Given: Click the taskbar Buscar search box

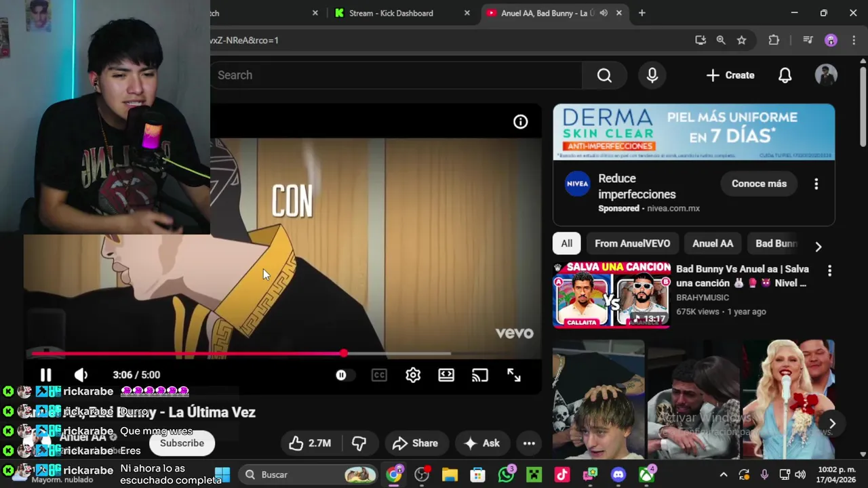Looking at the screenshot, I should tap(310, 474).
